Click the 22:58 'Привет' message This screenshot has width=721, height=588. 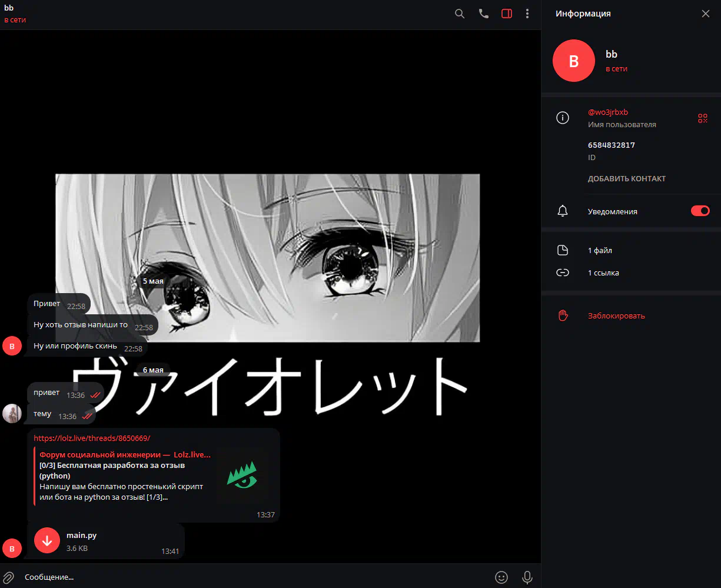pos(59,304)
